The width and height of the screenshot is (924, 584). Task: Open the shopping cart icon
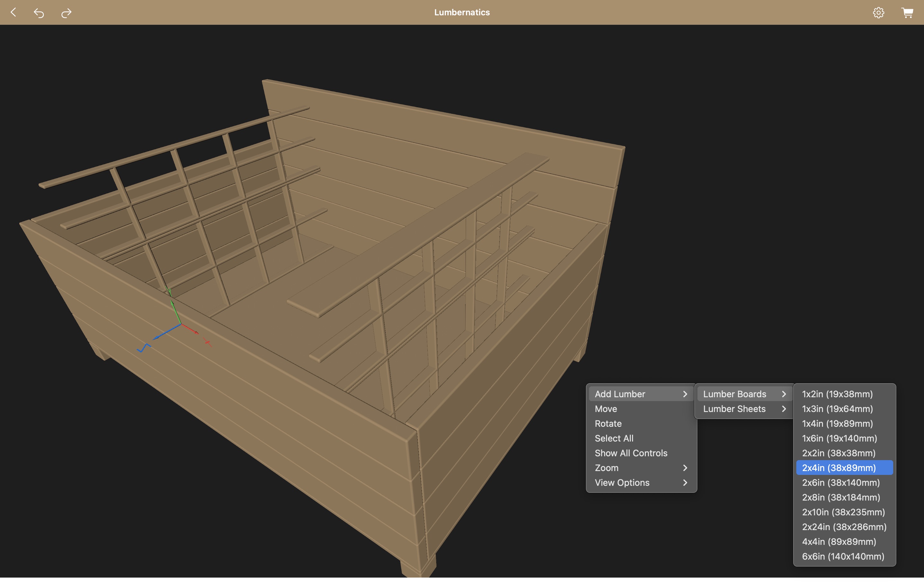[907, 13]
